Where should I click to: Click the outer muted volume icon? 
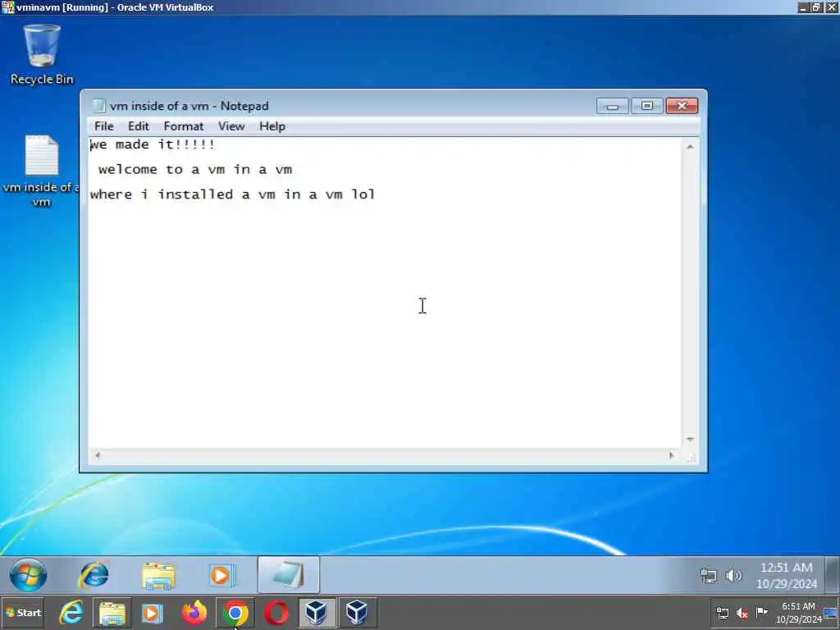tap(742, 613)
